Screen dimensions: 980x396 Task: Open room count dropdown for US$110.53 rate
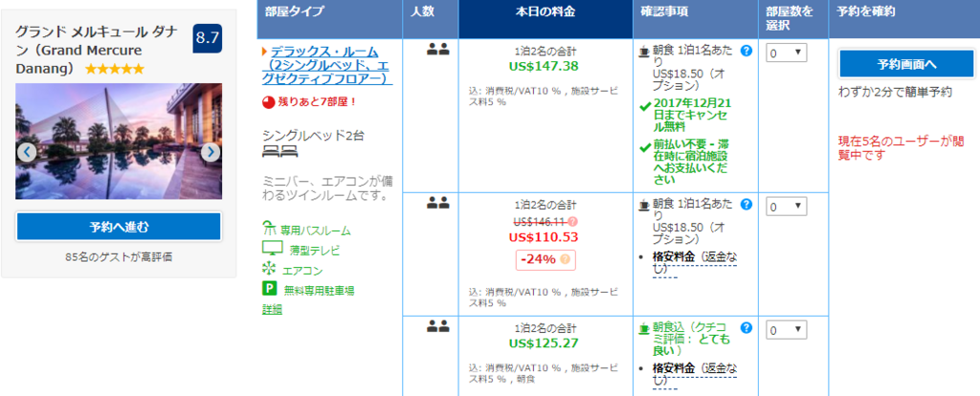pyautogui.click(x=787, y=207)
